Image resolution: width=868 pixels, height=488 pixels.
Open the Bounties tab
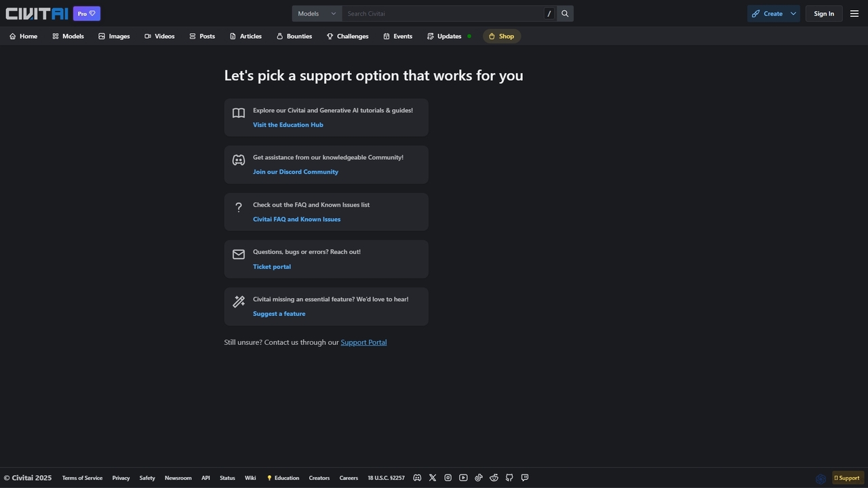294,36
